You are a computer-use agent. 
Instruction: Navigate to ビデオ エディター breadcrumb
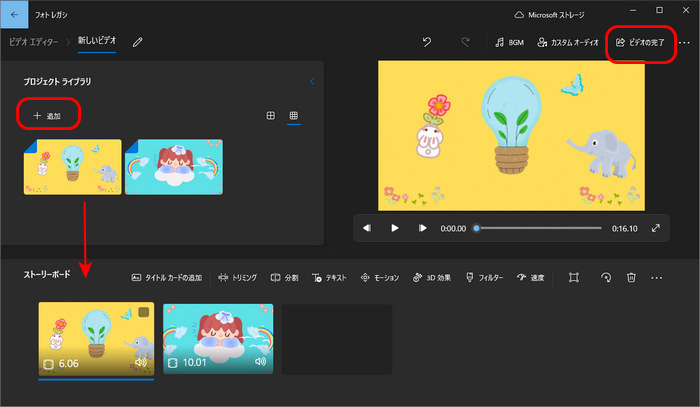pos(33,42)
